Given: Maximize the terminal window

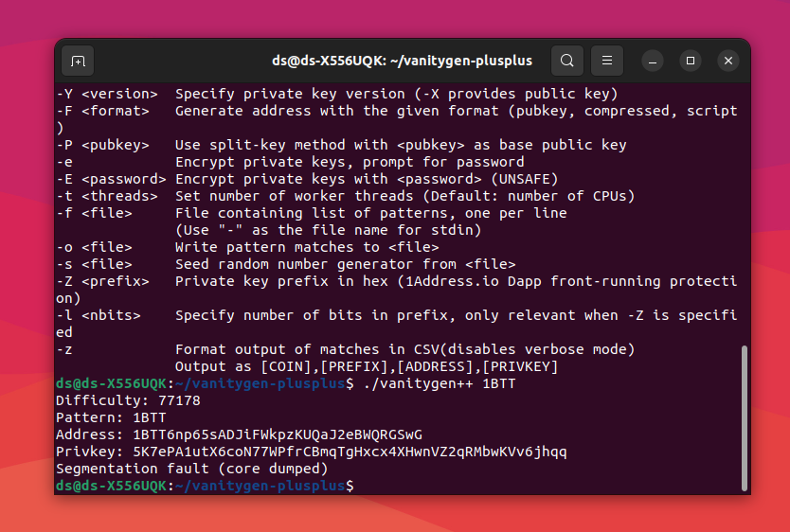Looking at the screenshot, I should coord(691,61).
